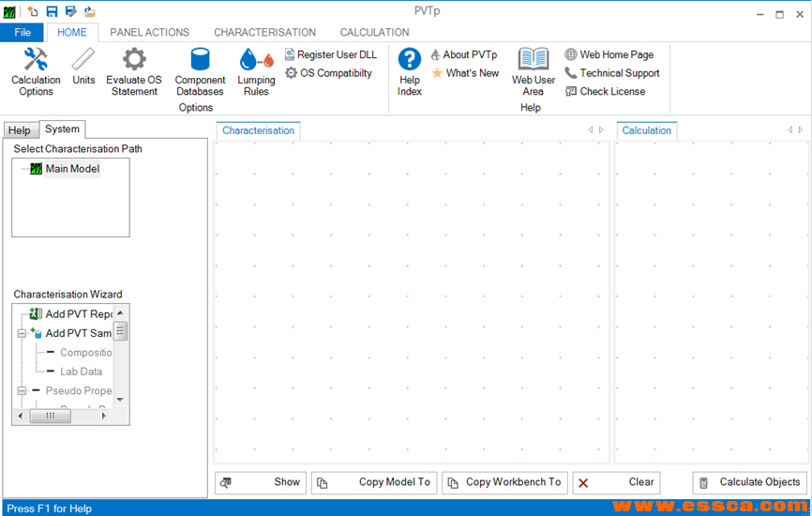Click the new file icon in title bar
This screenshot has width=812, height=516.
(33, 11)
